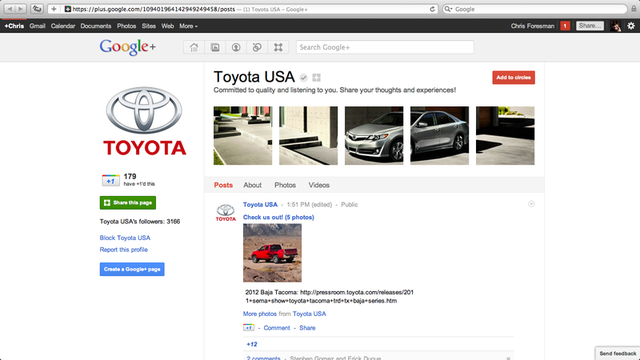Switch to the Videos tab
The width and height of the screenshot is (640, 360).
click(319, 185)
